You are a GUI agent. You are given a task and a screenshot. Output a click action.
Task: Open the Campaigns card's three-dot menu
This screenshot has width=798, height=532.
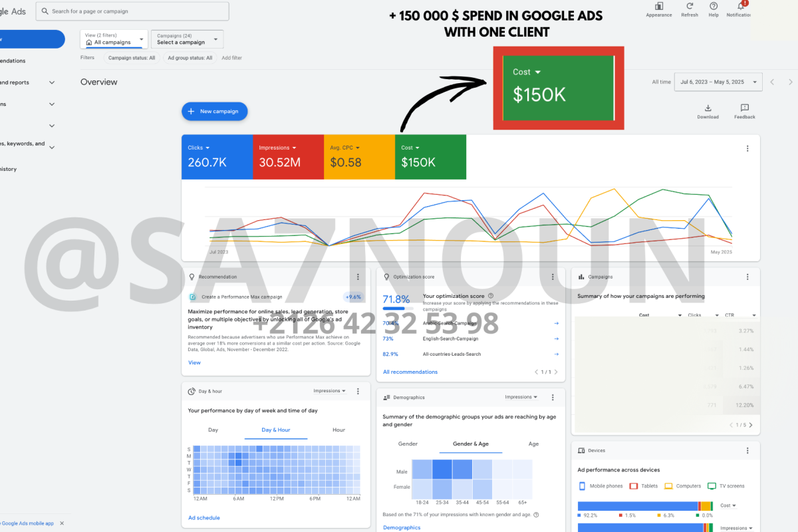click(x=747, y=277)
